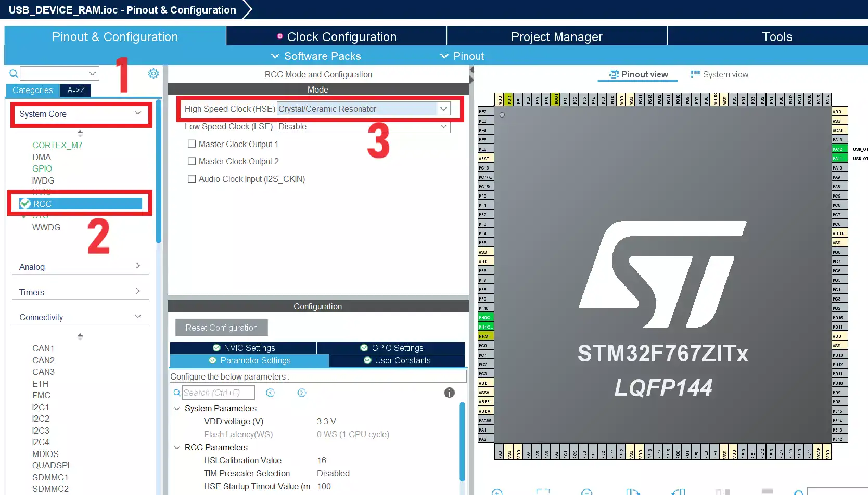Screen dimensions: 868x495
Task: Open the Software Packs menu
Action: coord(316,56)
